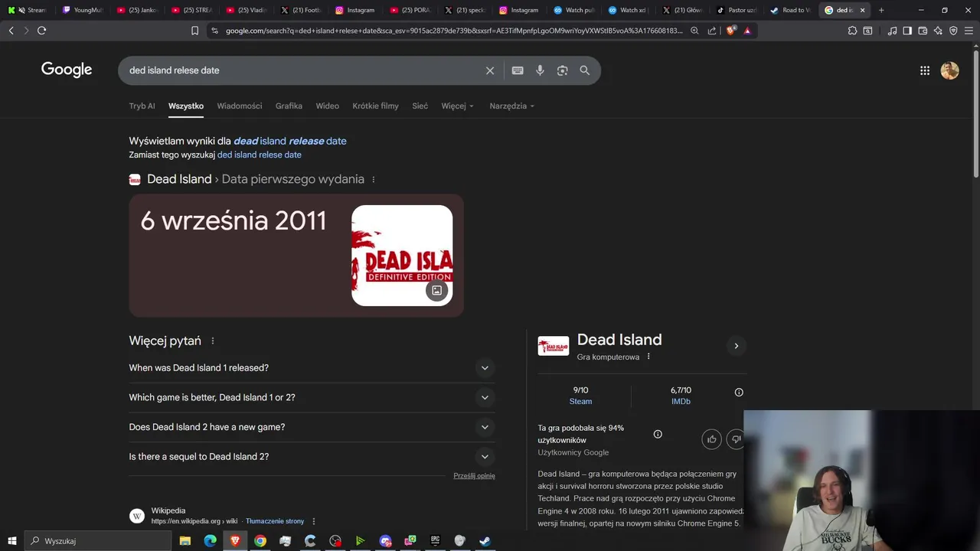Open the image viewer icon on the Dead Island cover

[x=436, y=290]
